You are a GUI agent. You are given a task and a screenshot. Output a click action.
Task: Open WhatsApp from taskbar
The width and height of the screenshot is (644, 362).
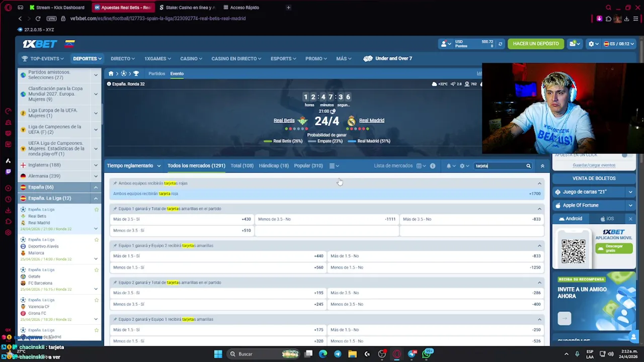coord(427,354)
